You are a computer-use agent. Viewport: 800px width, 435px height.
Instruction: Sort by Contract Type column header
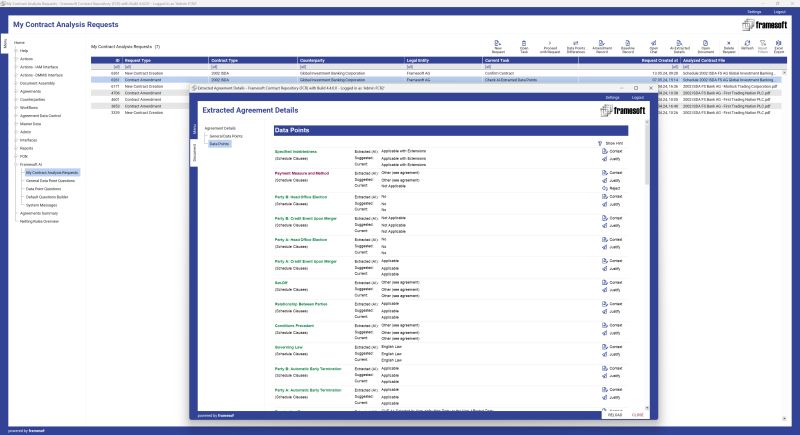tap(253, 60)
